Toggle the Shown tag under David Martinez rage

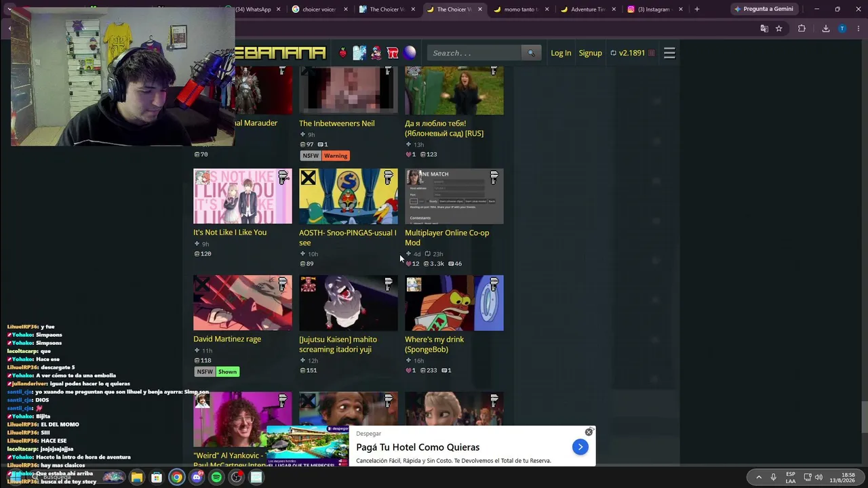tap(227, 371)
